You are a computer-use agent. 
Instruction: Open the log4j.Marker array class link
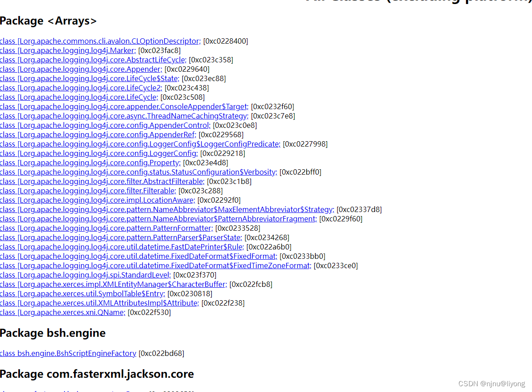(x=68, y=50)
